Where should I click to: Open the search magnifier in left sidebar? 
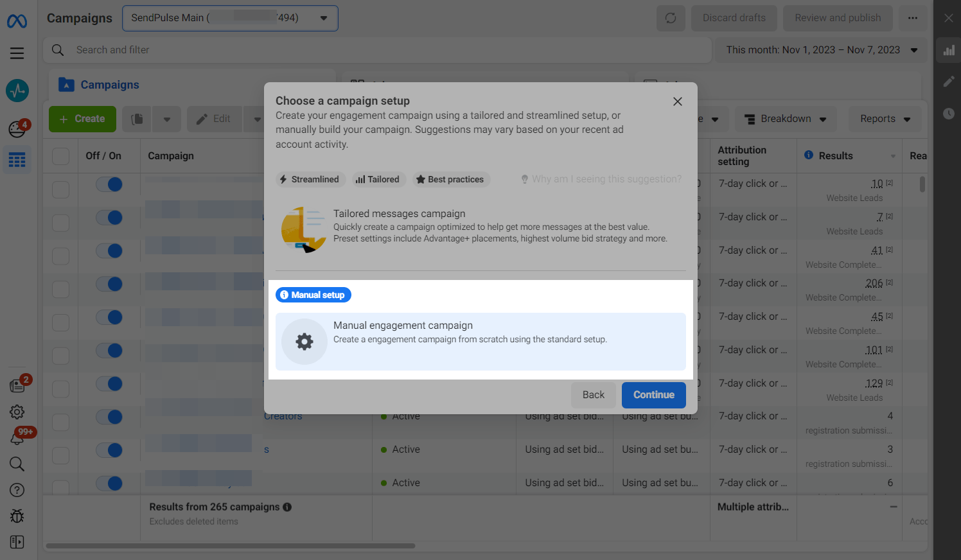(17, 464)
